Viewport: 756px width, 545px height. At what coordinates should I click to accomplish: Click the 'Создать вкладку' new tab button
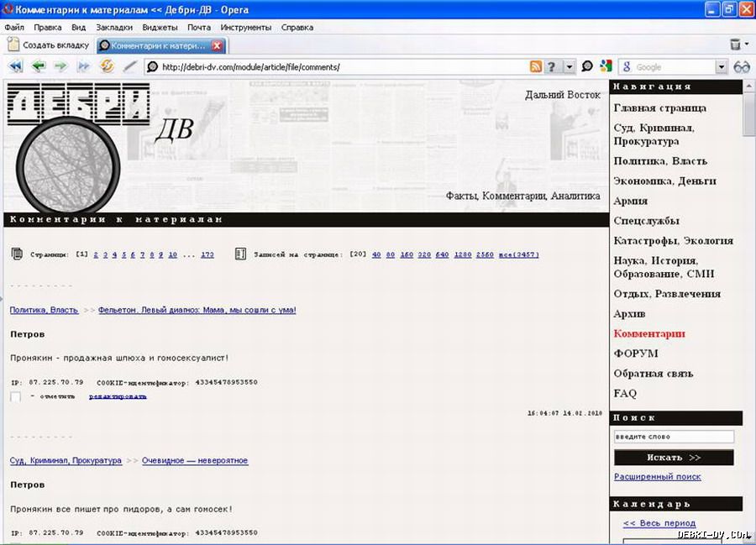(x=48, y=45)
